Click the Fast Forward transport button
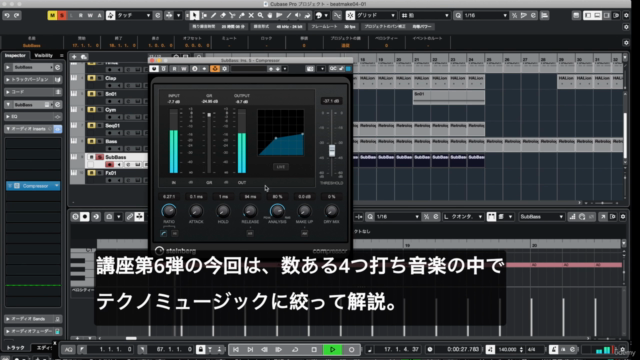This screenshot has width=640, height=360. coord(279,349)
